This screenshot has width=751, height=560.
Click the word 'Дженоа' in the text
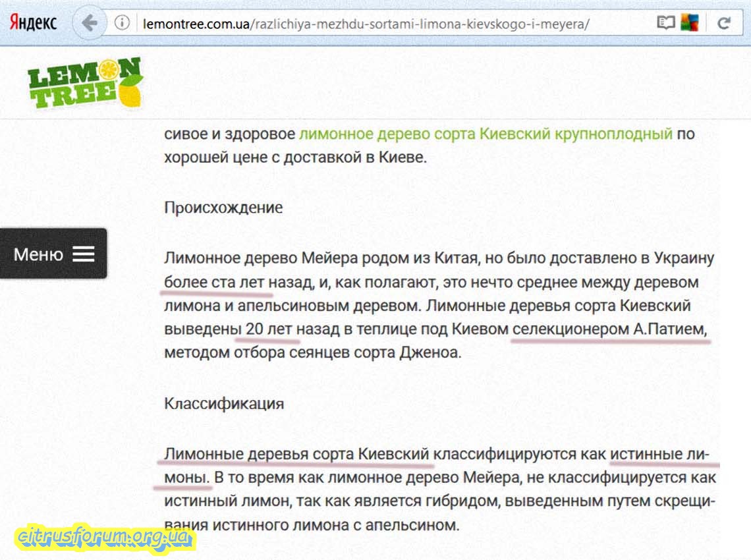[430, 352]
